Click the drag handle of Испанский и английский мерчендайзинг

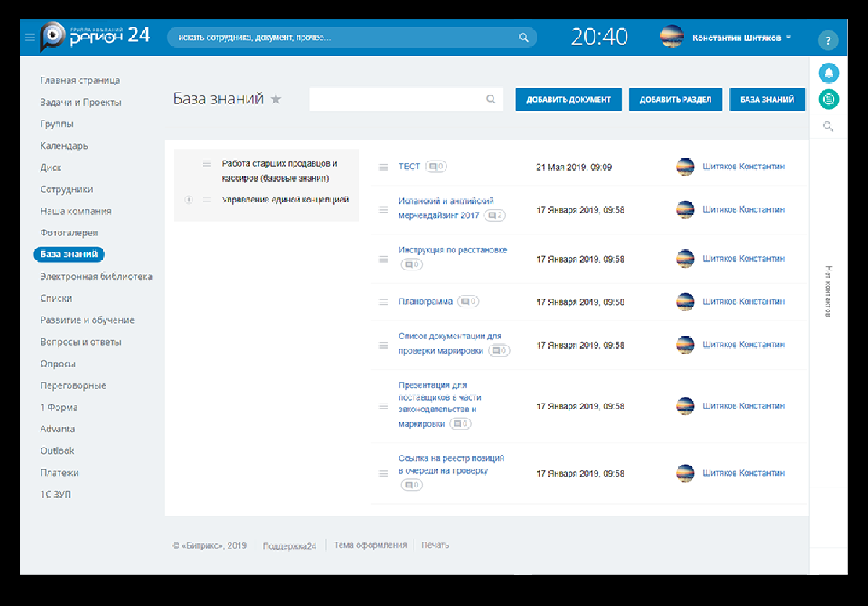coord(383,210)
